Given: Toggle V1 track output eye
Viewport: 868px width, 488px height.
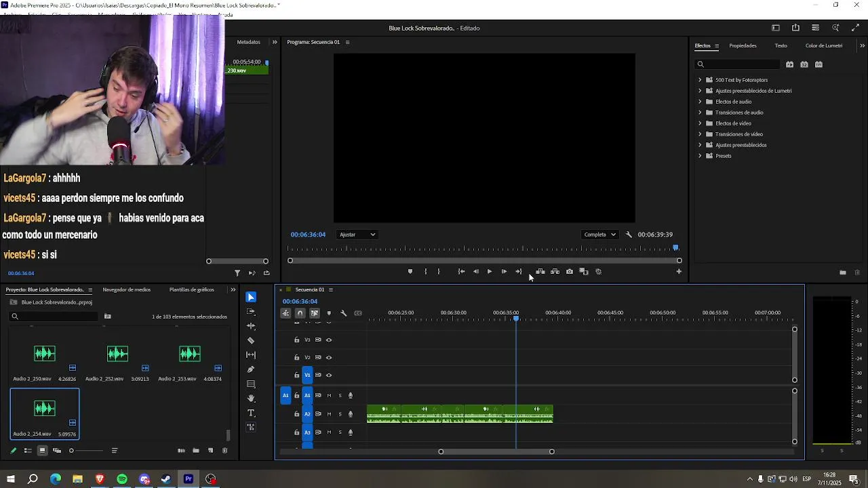Looking at the screenshot, I should (329, 375).
